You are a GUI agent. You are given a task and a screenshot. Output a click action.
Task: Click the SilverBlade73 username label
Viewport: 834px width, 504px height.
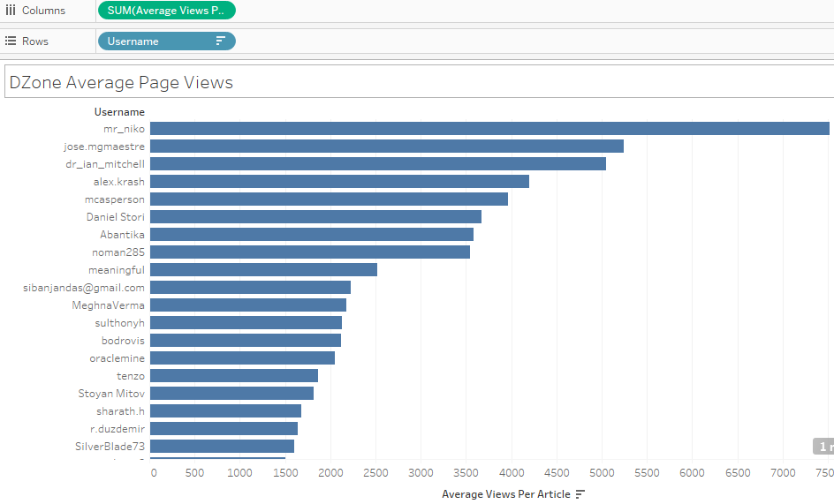(x=110, y=446)
